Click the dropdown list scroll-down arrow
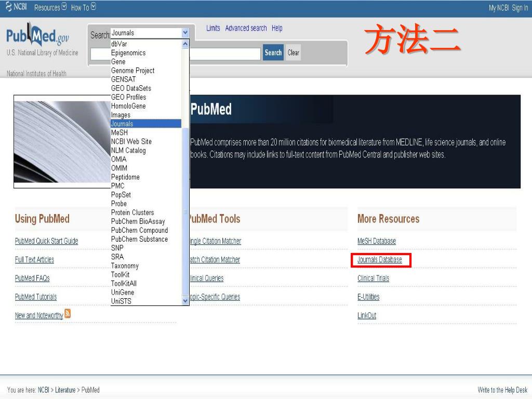The image size is (532, 399). 185,301
